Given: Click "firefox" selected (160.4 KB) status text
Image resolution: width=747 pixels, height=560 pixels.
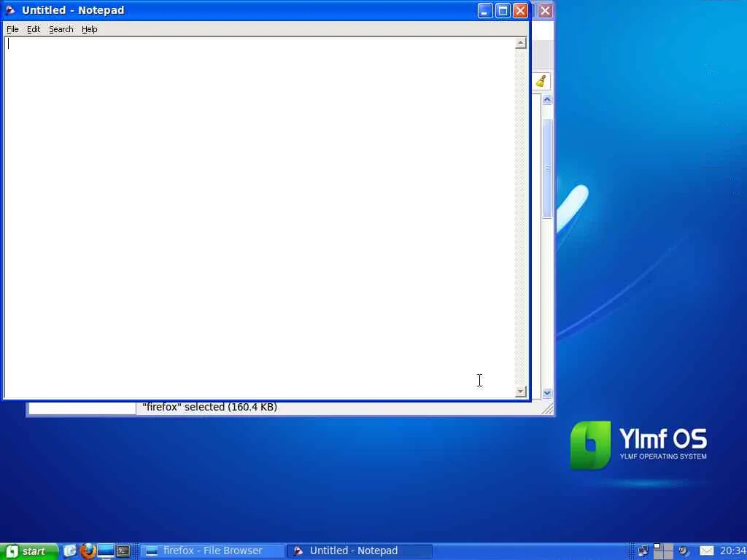Looking at the screenshot, I should pos(209,407).
